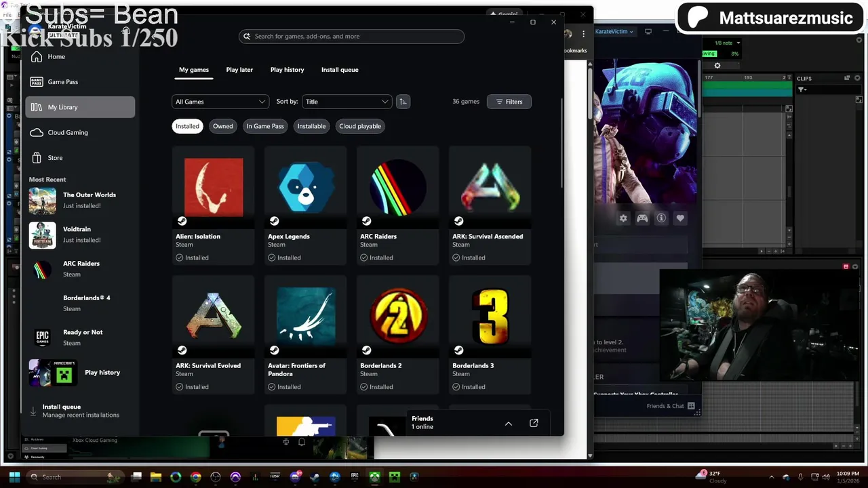Click Steam badge on Borderlands 3 tile

click(x=458, y=350)
